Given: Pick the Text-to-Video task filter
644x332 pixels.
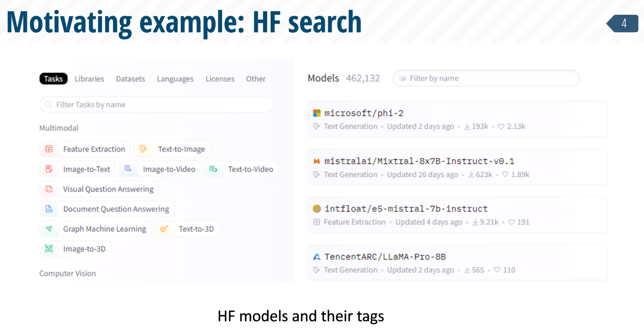Looking at the screenshot, I should point(241,169).
